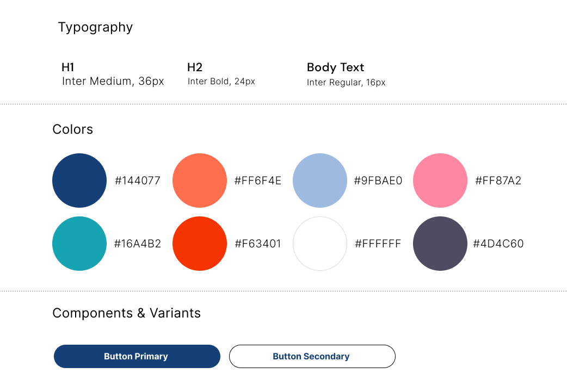Click the Colors section heading

click(73, 129)
